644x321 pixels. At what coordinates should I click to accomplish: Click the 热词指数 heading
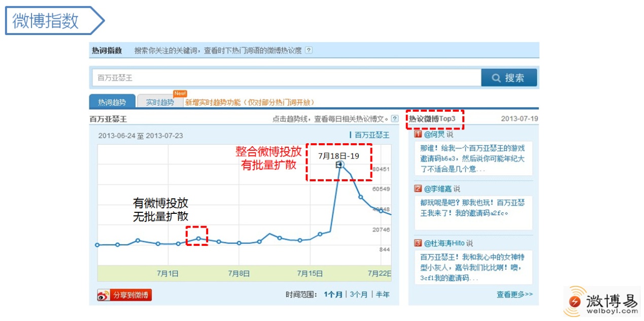[107, 50]
